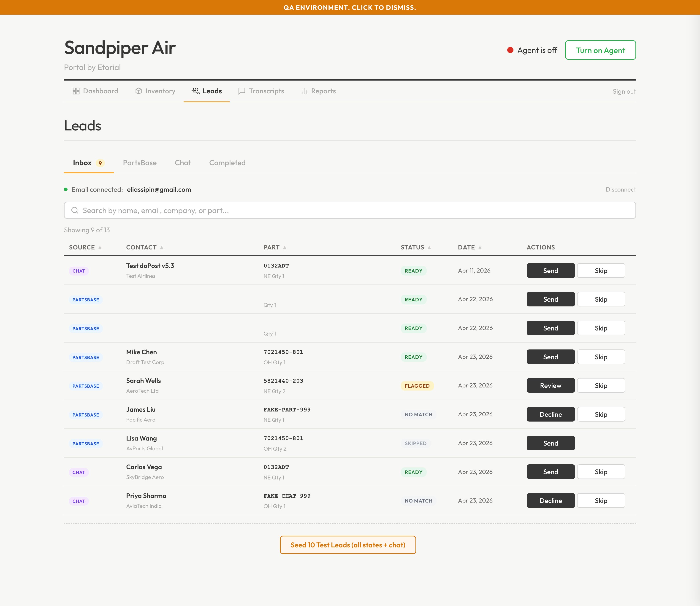Click part number FAKE-CHAT-999

pyautogui.click(x=287, y=496)
